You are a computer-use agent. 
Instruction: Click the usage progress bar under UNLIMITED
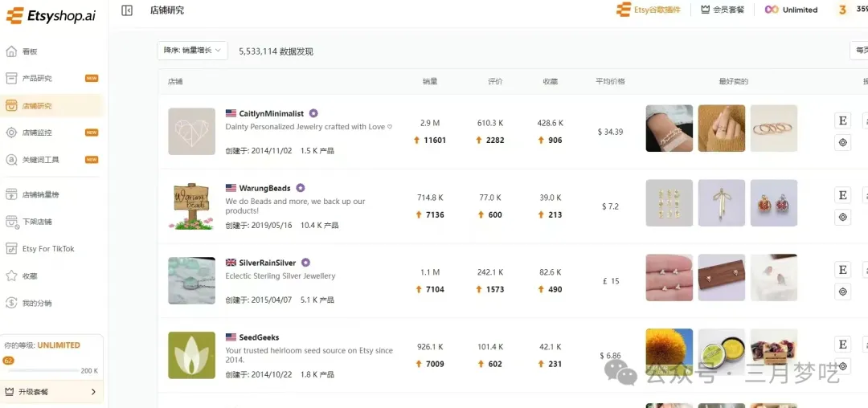(x=42, y=370)
